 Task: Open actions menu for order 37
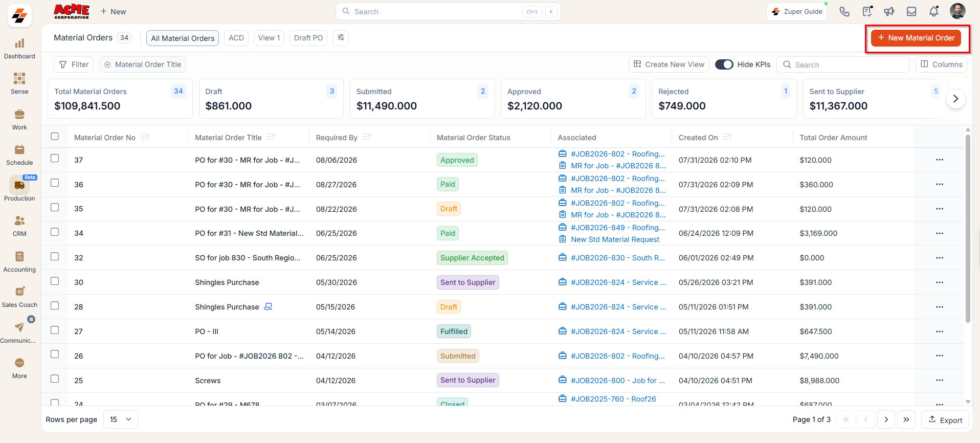click(x=940, y=160)
